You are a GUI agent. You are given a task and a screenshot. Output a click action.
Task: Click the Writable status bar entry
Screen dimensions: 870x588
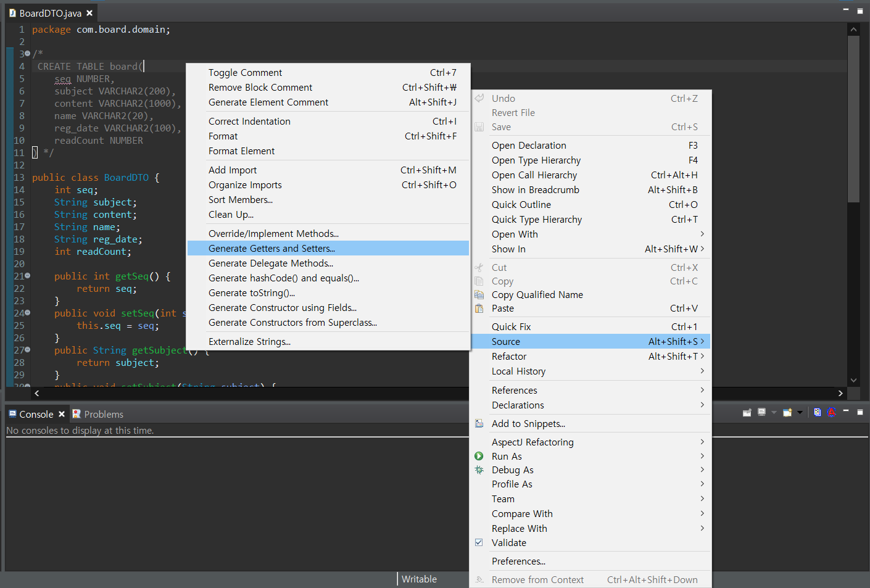click(419, 579)
